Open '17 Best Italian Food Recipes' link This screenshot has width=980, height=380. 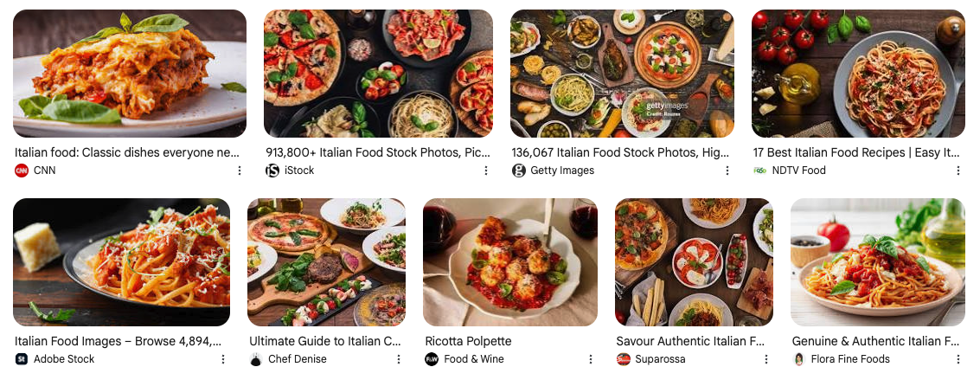point(856,152)
